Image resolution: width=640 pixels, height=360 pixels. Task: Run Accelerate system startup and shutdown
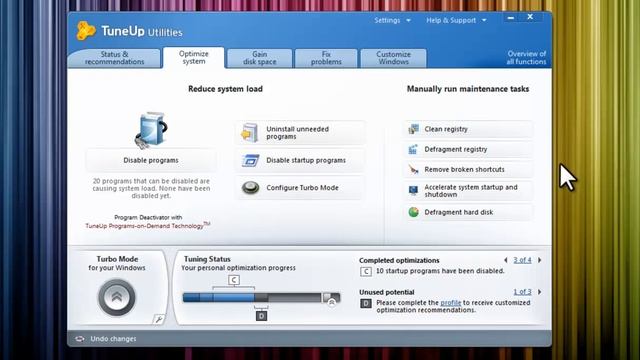pyautogui.click(x=469, y=191)
